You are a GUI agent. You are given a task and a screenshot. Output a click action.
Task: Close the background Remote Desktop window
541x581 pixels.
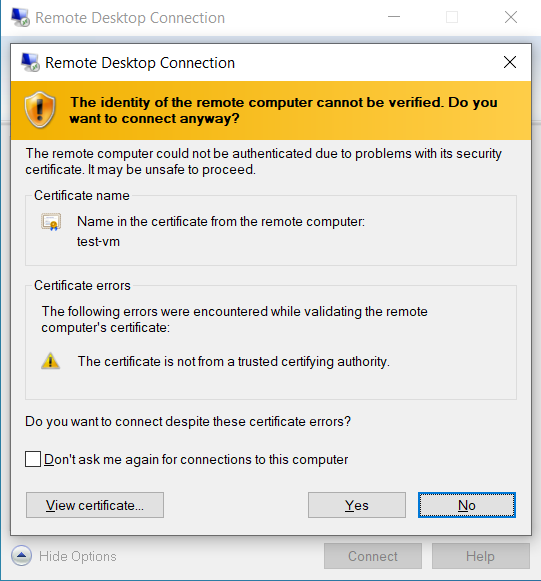(x=511, y=17)
